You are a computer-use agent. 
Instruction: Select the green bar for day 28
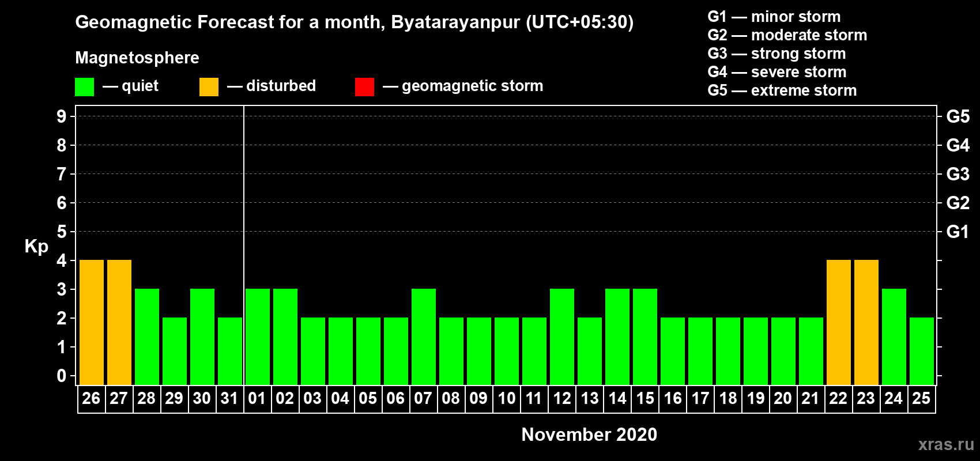(x=147, y=337)
